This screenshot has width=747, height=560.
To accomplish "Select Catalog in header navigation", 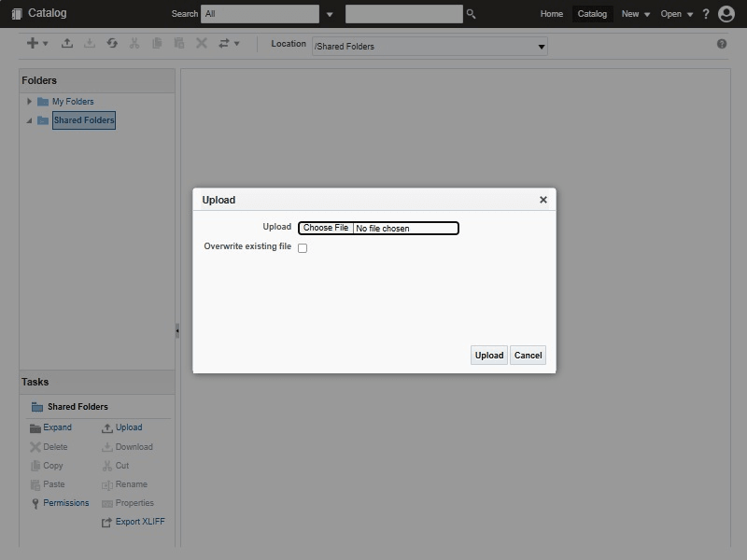I will pos(592,14).
